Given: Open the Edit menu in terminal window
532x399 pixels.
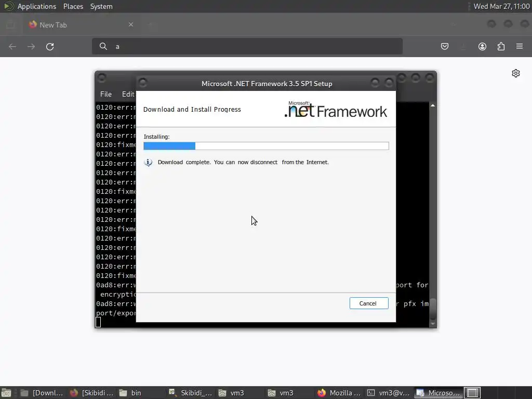Looking at the screenshot, I should point(128,95).
